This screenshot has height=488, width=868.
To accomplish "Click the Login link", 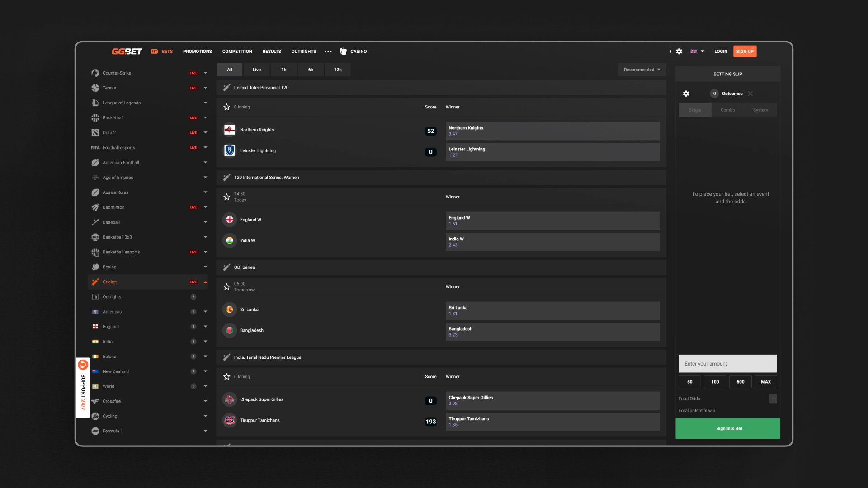I will pos(721,52).
